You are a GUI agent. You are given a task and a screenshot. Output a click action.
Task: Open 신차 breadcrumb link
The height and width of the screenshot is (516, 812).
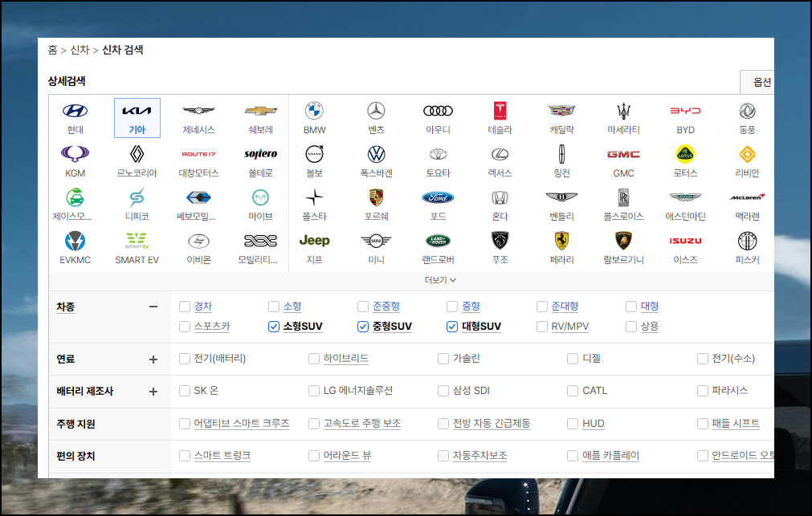80,50
